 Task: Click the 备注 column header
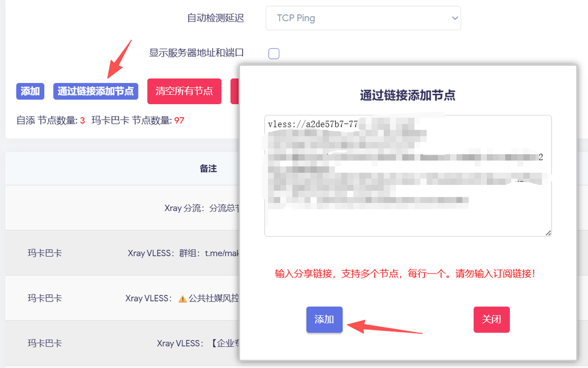(x=208, y=168)
